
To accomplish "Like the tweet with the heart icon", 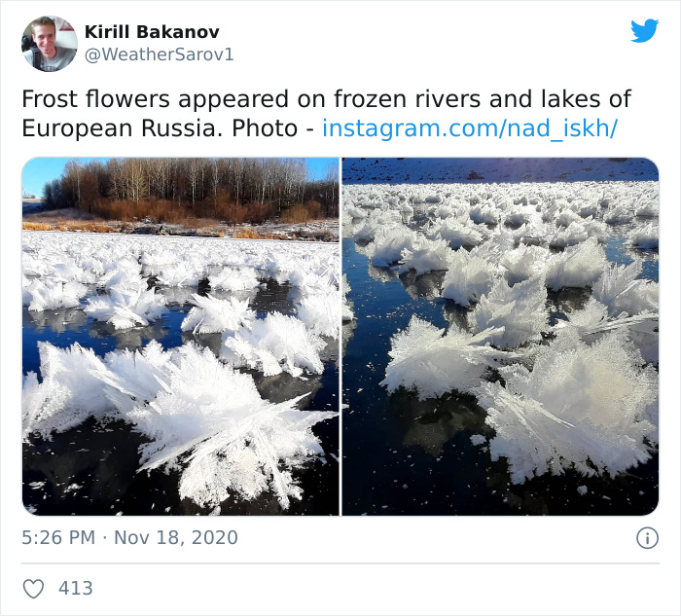I will tap(34, 589).
